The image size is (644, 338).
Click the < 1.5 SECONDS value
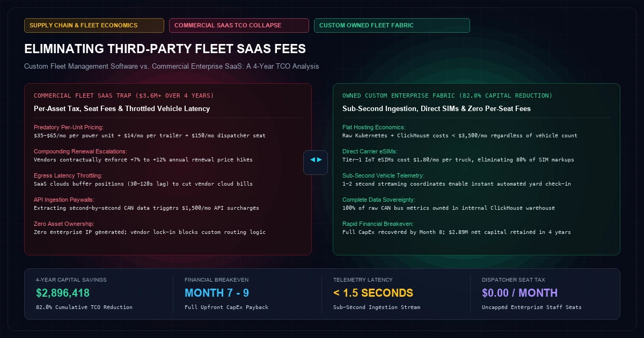pos(373,293)
